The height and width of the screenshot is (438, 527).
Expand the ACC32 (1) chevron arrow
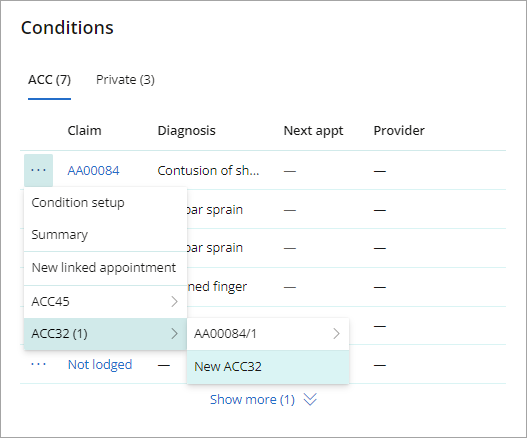click(174, 334)
